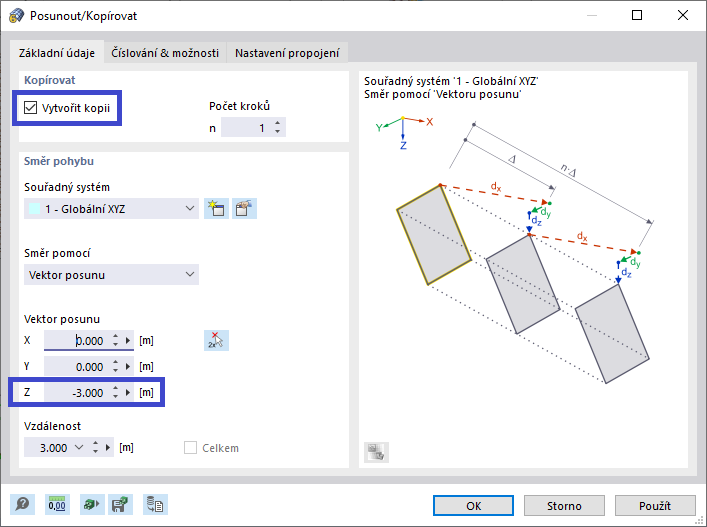The height and width of the screenshot is (527, 707).
Task: Maximize the Posunout/Kopírovat dialog
Action: tap(637, 15)
